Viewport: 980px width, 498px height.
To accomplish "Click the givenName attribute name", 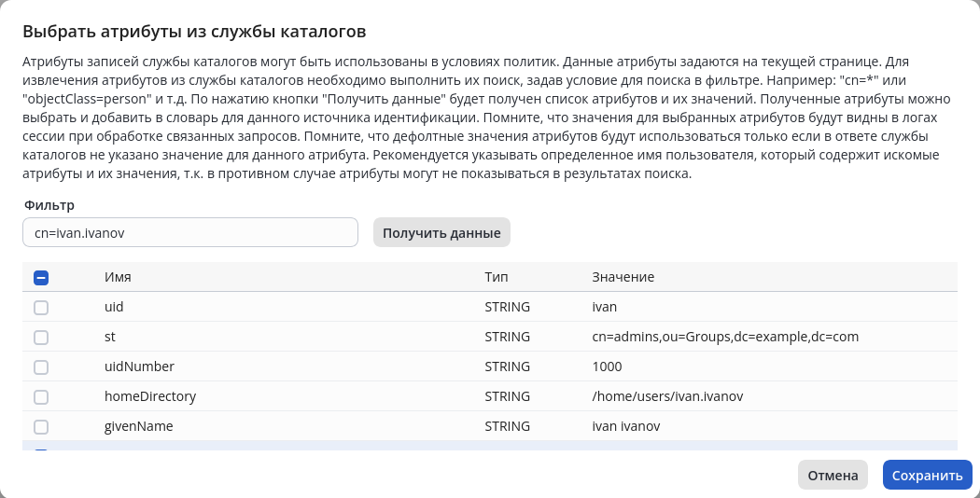I will (139, 426).
